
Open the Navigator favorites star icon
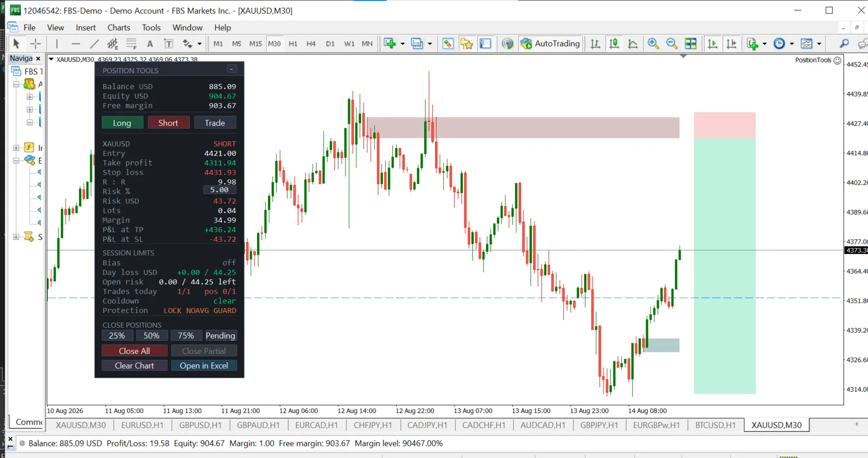pos(467,43)
